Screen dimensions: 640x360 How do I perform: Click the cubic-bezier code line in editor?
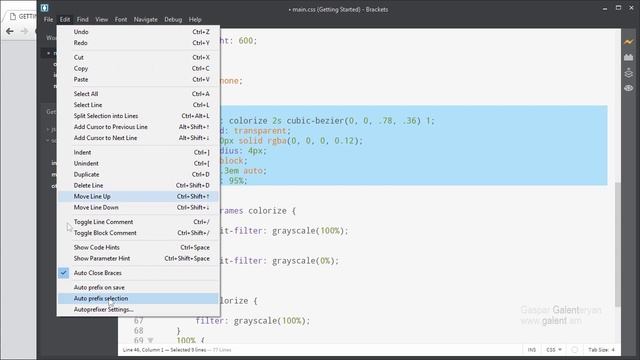(327, 121)
